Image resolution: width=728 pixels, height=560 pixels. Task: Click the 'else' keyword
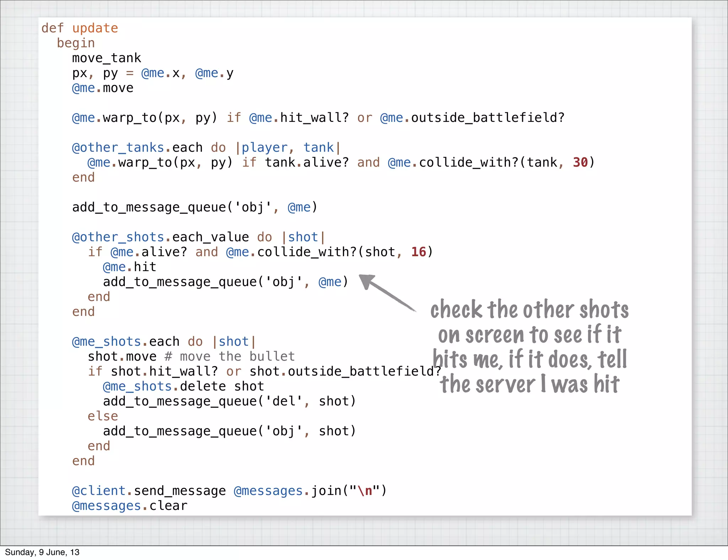103,416
